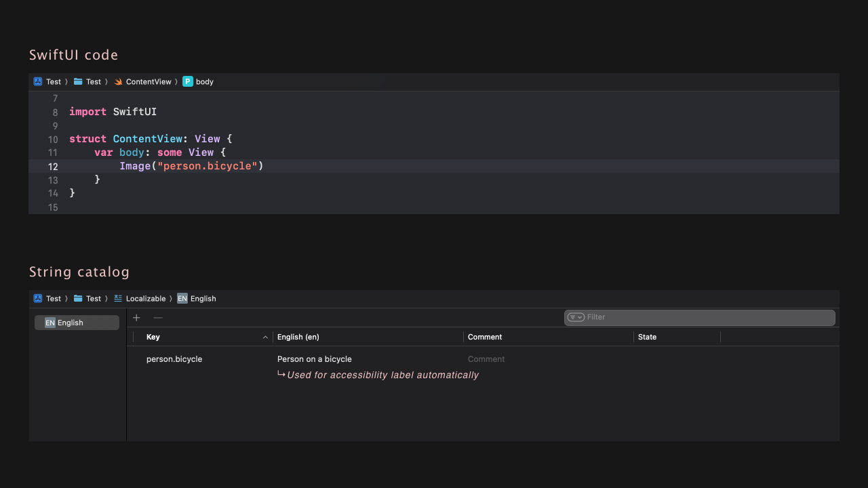868x488 pixels.
Task: Click the Comment column header
Action: point(485,337)
